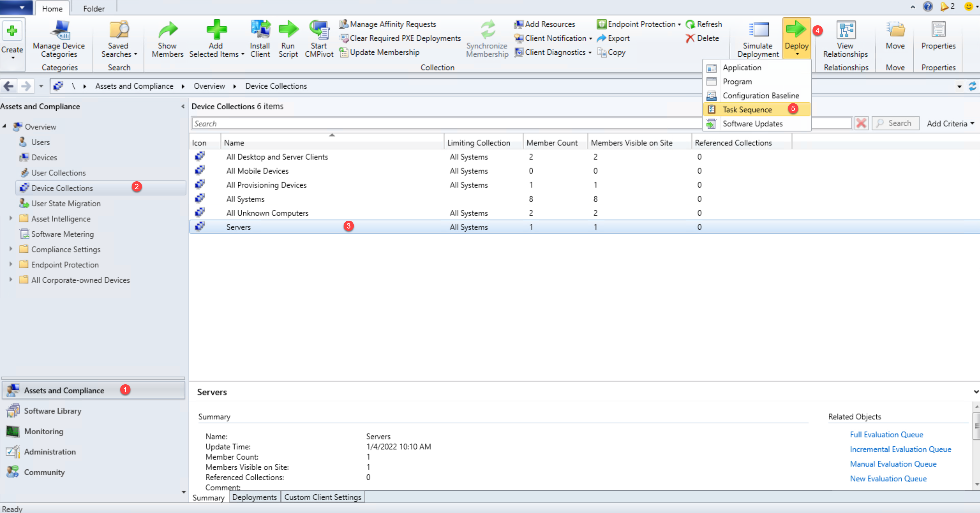The height and width of the screenshot is (513, 980).
Task: Clear search with red X button
Action: tap(861, 123)
